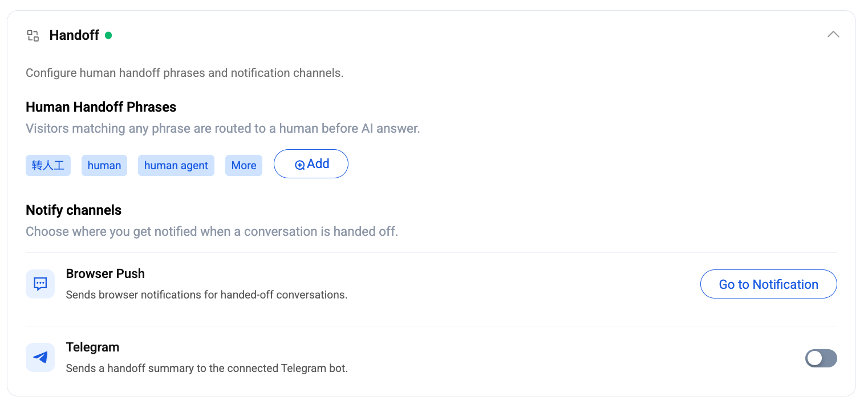Click 'Visitors matching any phrase' description
Viewport: 868px width, 409px height.
tap(223, 128)
